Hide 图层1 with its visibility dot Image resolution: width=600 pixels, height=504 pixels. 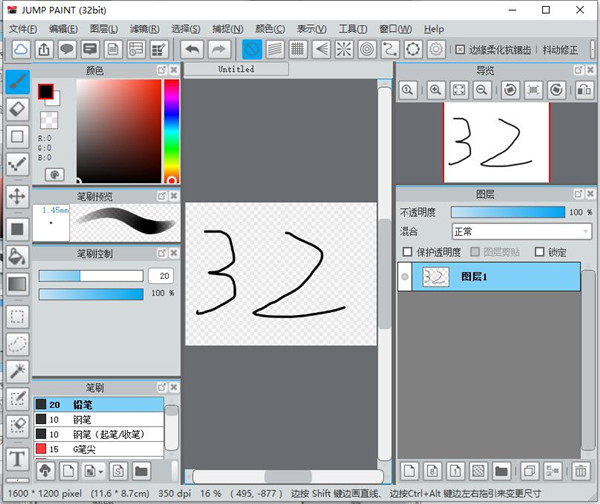[x=404, y=277]
